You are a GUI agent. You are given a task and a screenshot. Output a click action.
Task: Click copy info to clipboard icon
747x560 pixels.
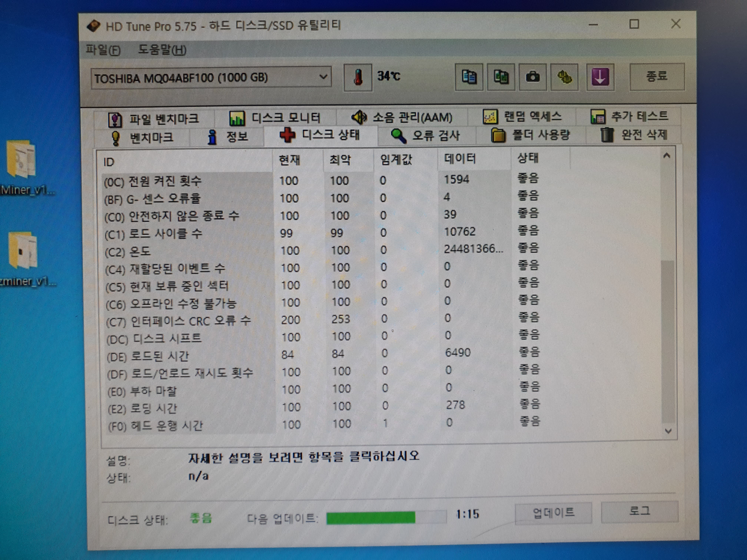point(469,77)
